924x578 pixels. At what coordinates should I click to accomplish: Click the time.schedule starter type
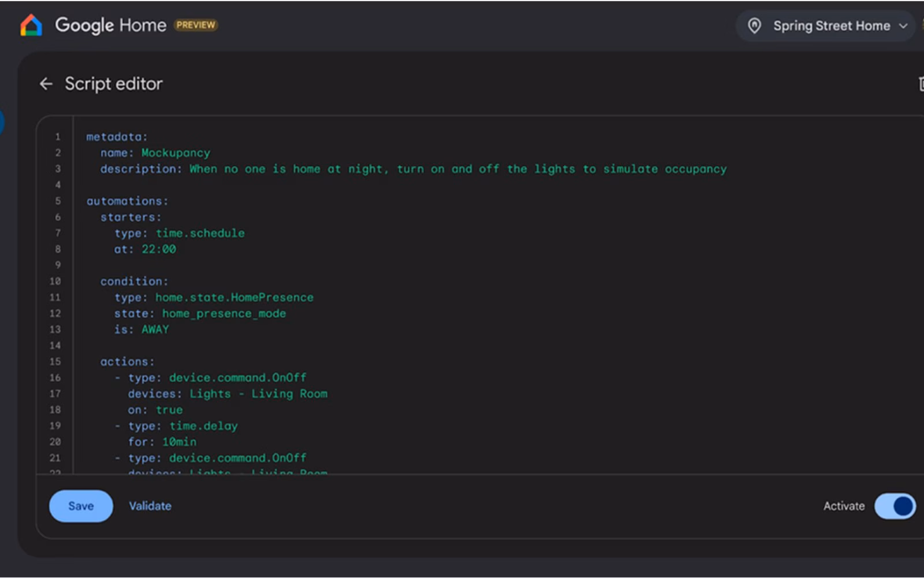200,233
